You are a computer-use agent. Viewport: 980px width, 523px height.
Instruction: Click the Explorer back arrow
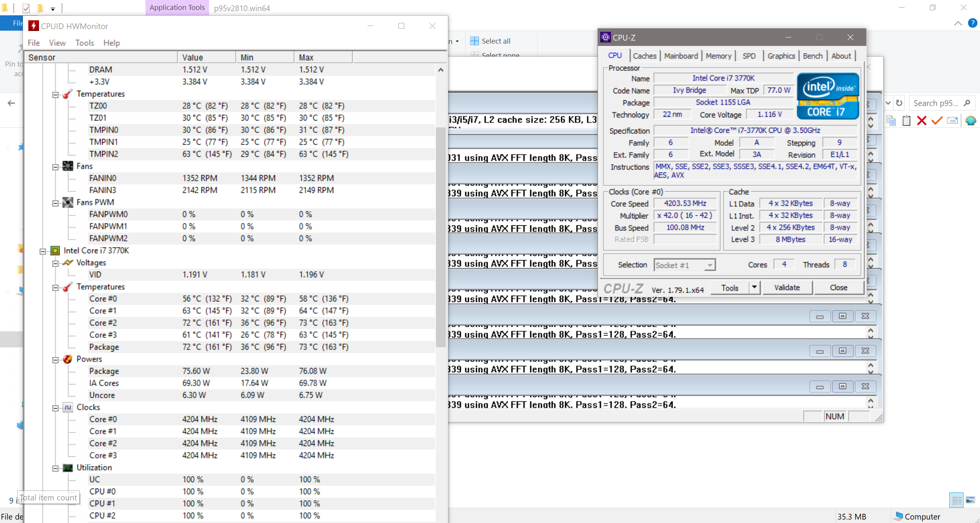(11, 103)
